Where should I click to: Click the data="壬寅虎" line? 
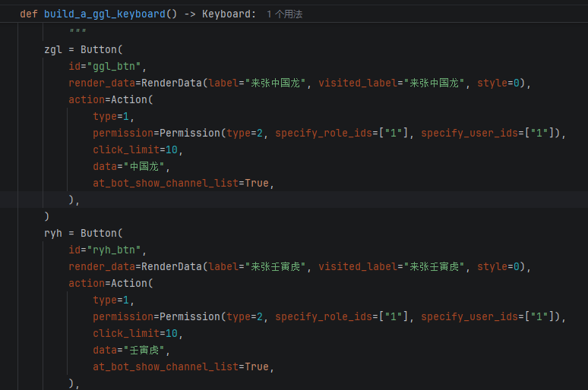[x=131, y=351]
